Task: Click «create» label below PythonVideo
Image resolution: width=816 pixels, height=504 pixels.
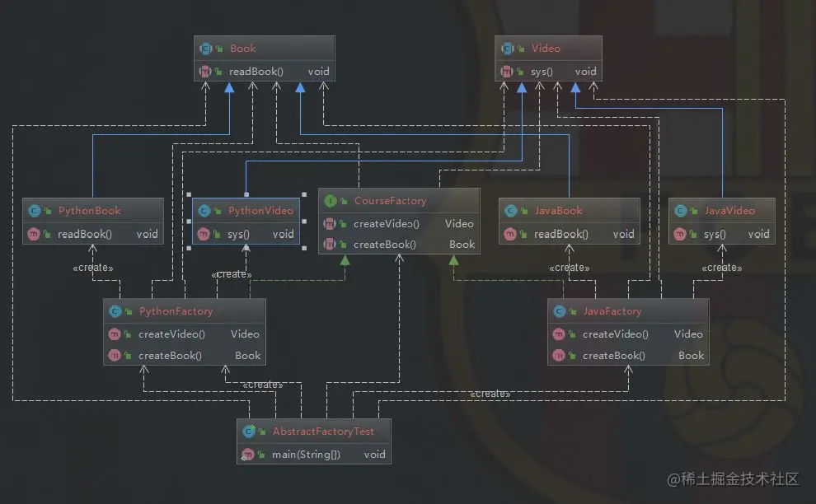Action: tap(232, 274)
